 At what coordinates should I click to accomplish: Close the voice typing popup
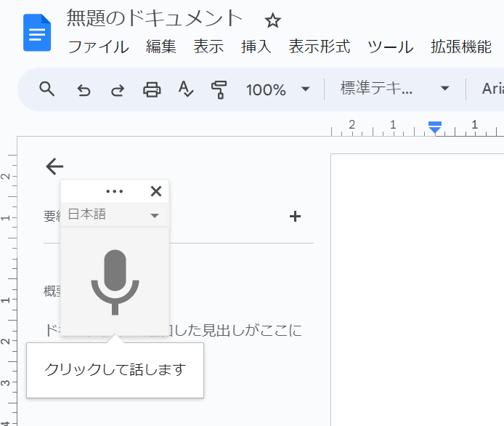(155, 191)
